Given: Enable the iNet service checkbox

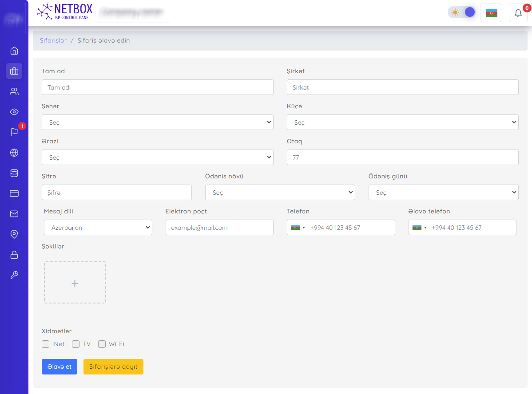Looking at the screenshot, I should click(46, 344).
